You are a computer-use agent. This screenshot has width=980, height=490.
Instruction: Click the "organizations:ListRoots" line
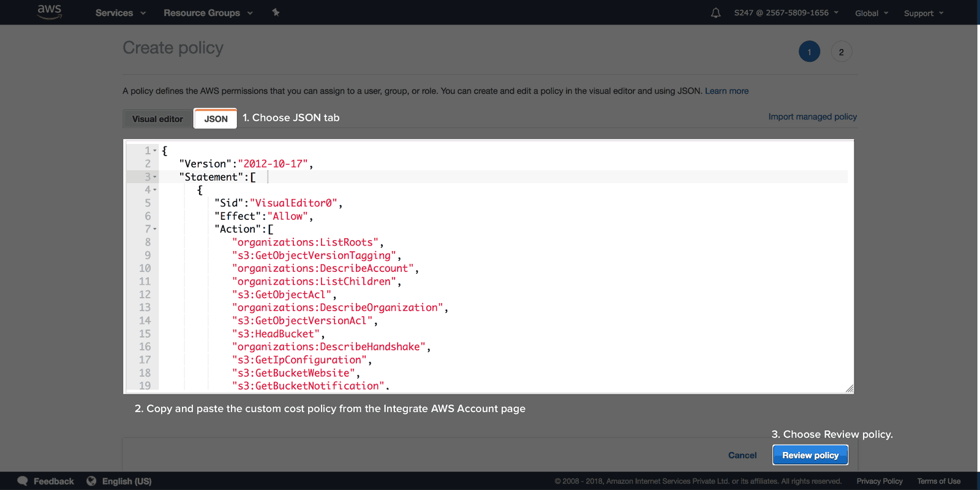point(308,242)
